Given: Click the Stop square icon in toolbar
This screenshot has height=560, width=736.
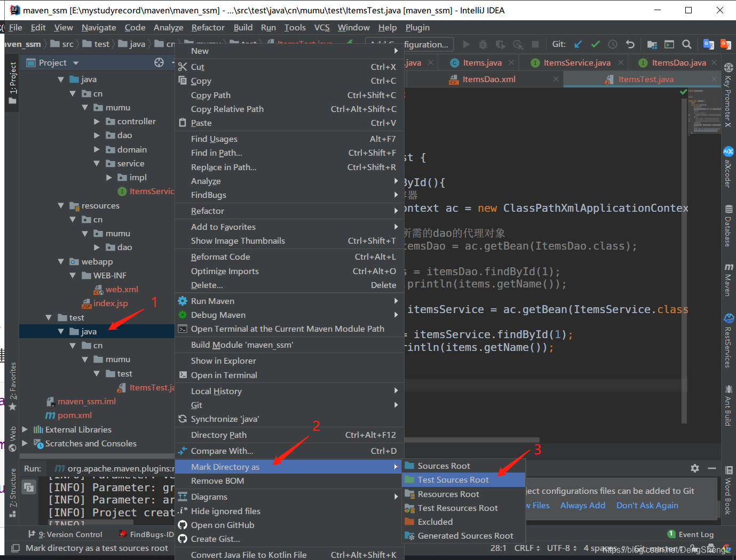Looking at the screenshot, I should (x=535, y=44).
